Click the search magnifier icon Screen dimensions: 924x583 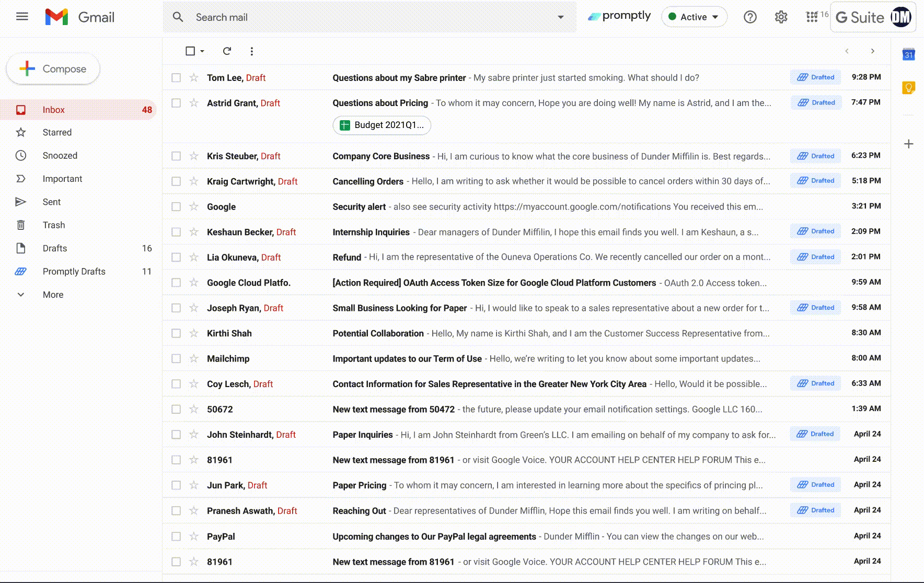pos(178,17)
